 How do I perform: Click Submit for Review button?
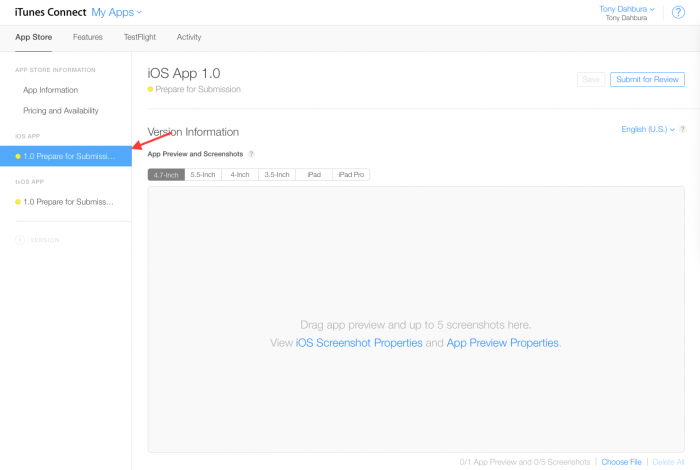point(647,79)
